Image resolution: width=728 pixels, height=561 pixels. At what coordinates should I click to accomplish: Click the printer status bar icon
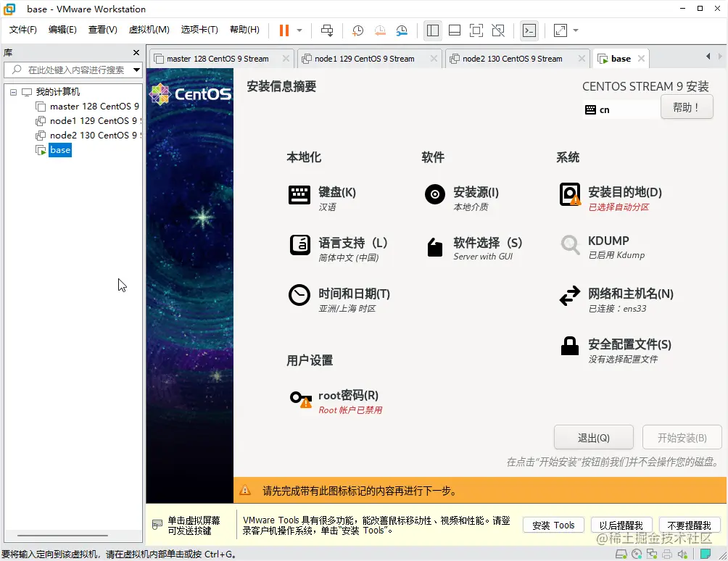pos(667,554)
